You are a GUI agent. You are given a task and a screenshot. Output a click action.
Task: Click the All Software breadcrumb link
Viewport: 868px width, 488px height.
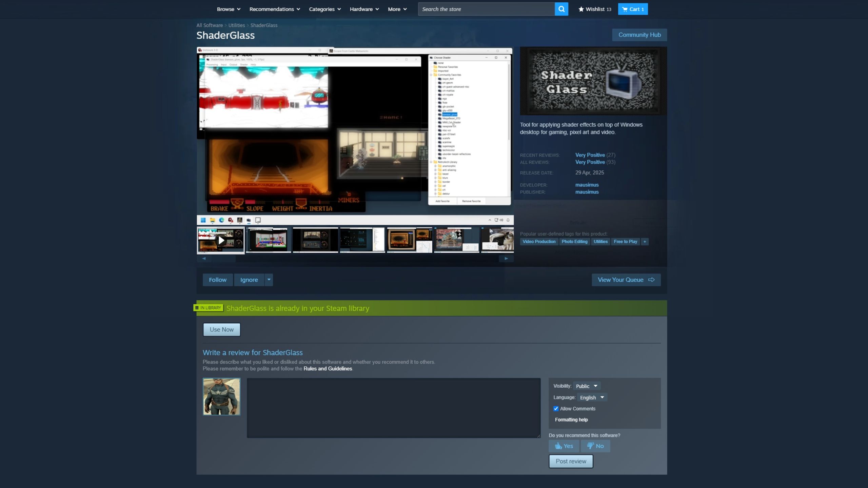pyautogui.click(x=210, y=25)
